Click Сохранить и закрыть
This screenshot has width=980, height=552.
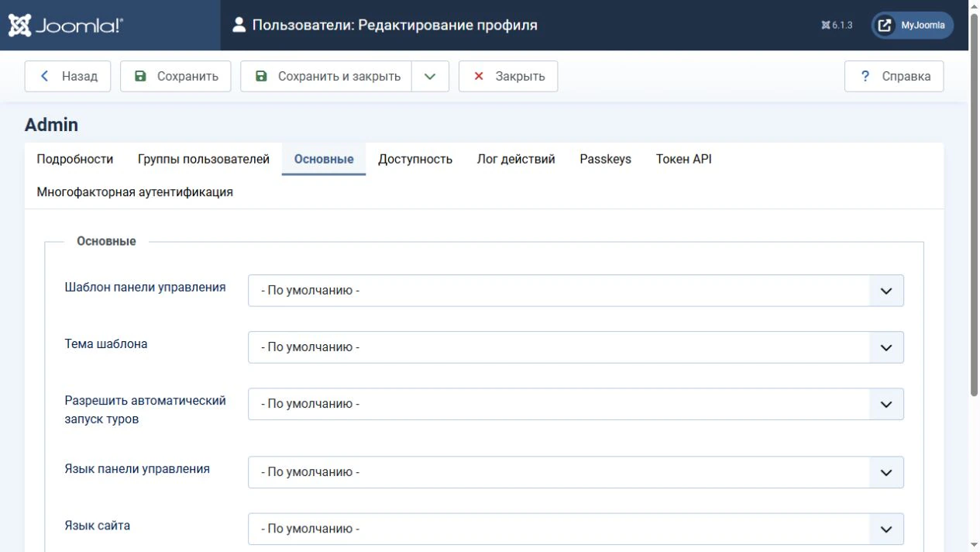326,76
